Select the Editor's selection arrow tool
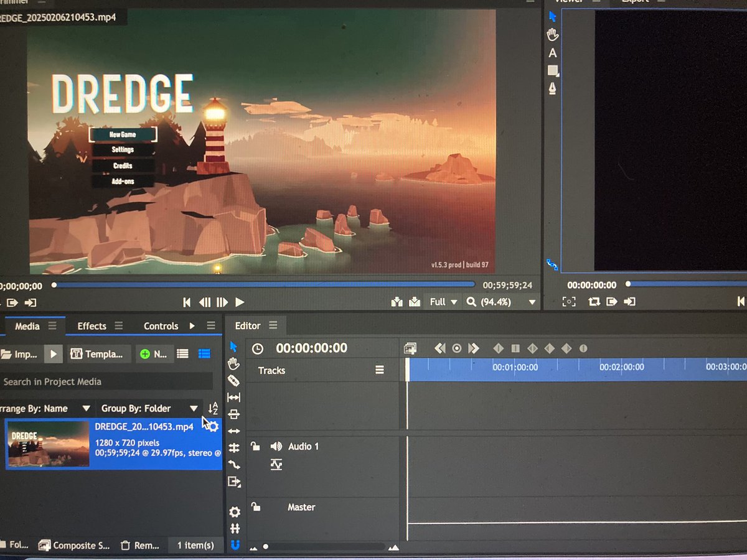Screen dimensions: 747x560 pos(234,347)
